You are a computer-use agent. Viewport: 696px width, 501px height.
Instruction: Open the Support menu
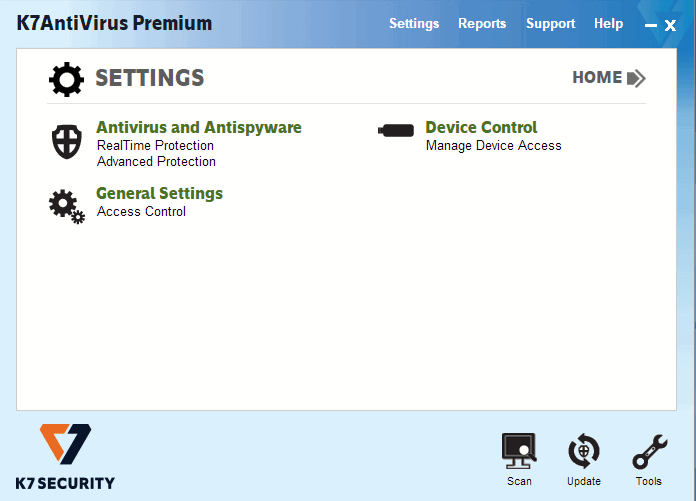click(x=551, y=23)
